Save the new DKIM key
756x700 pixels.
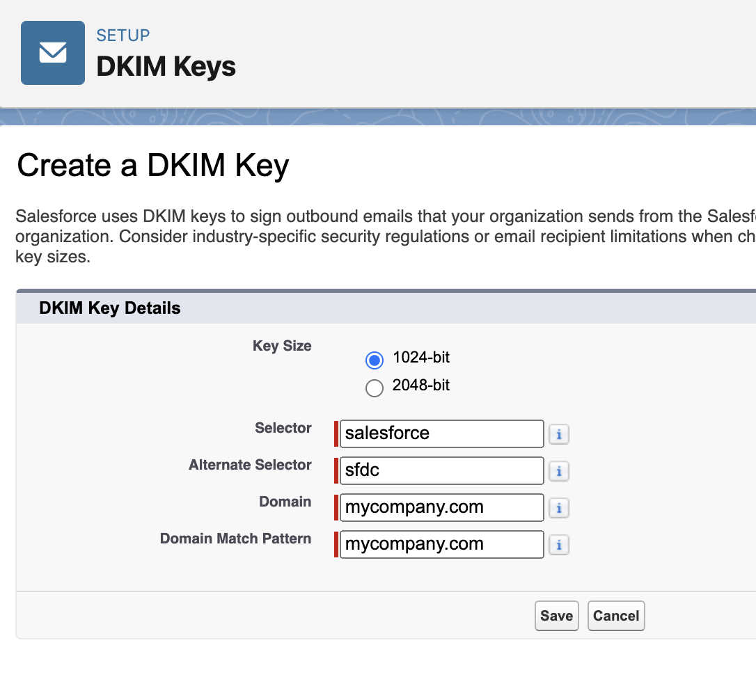556,615
